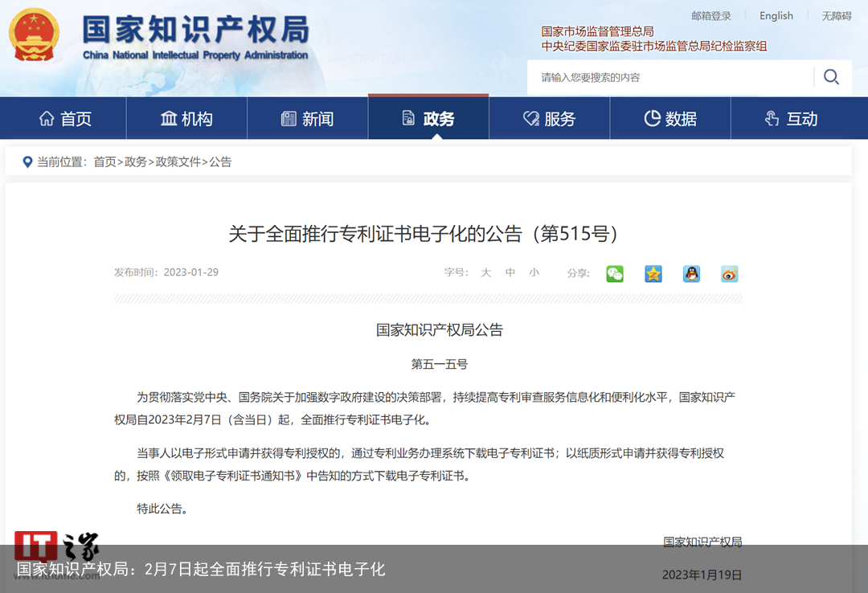
Task: Open the 首页 home tab
Action: pyautogui.click(x=65, y=118)
